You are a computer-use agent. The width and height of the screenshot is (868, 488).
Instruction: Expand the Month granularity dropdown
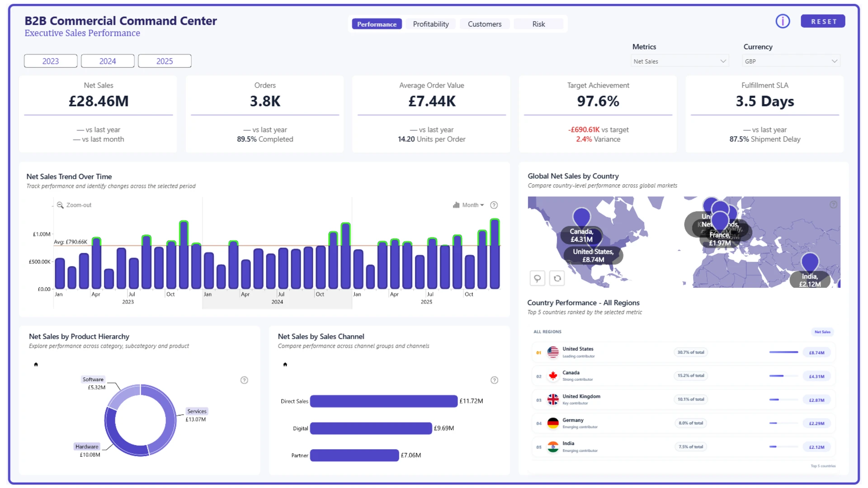(469, 205)
